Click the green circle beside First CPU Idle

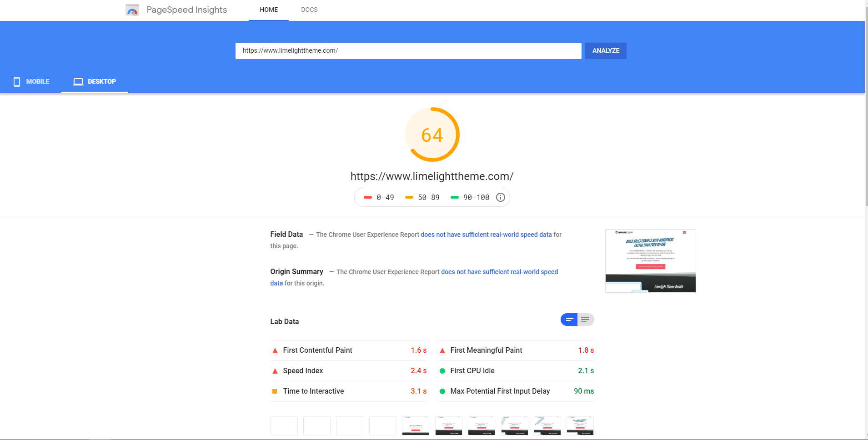pyautogui.click(x=442, y=371)
